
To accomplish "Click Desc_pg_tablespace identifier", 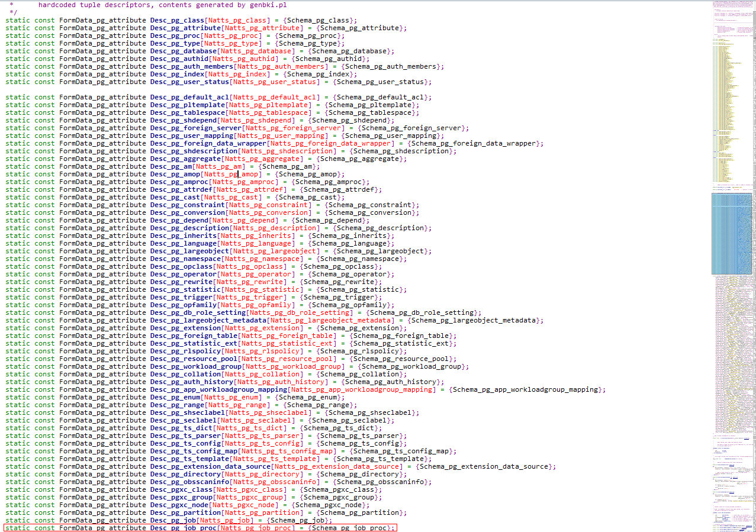I will tap(188, 112).
